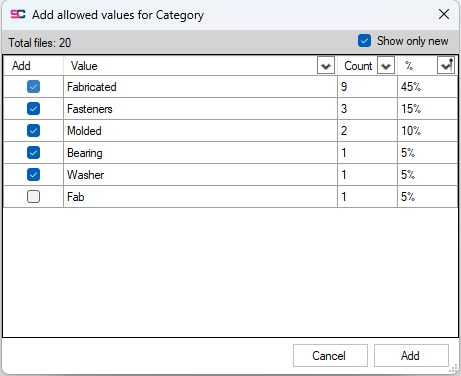Open the percent column sort dropdown
The image size is (461, 376).
tap(446, 65)
